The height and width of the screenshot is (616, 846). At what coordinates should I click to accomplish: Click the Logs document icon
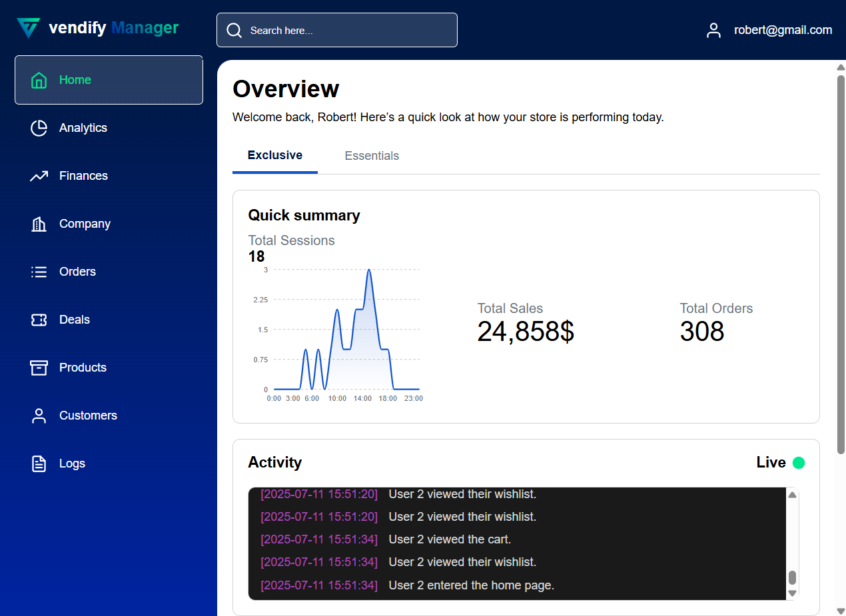[39, 463]
